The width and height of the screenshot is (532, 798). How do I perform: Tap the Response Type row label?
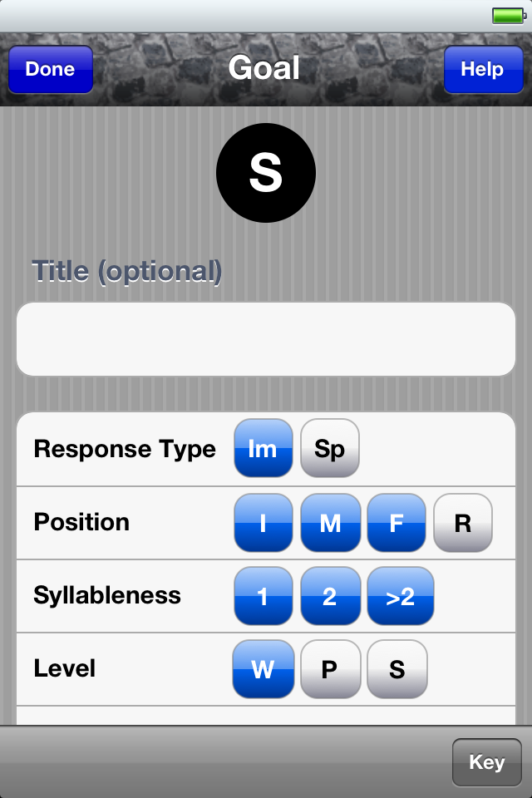tap(125, 449)
